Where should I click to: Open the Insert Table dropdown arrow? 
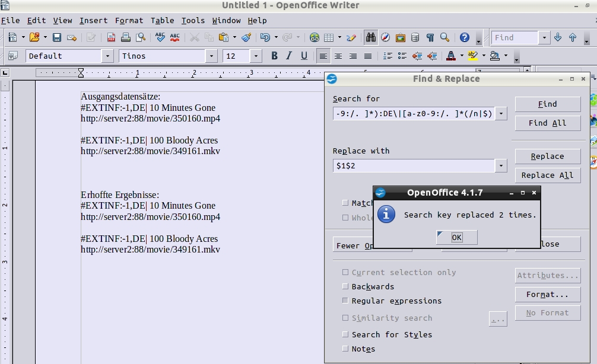[x=339, y=37]
